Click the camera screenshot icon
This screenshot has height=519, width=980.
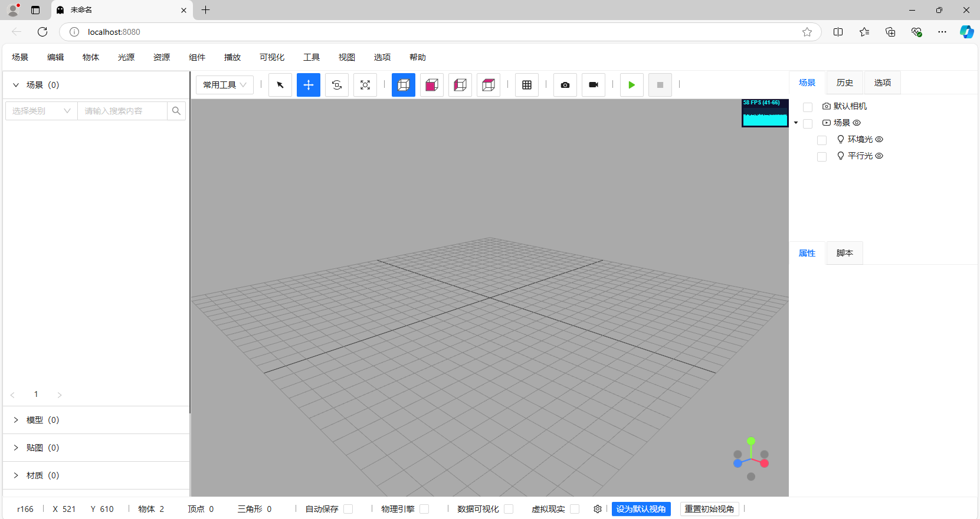pos(565,85)
